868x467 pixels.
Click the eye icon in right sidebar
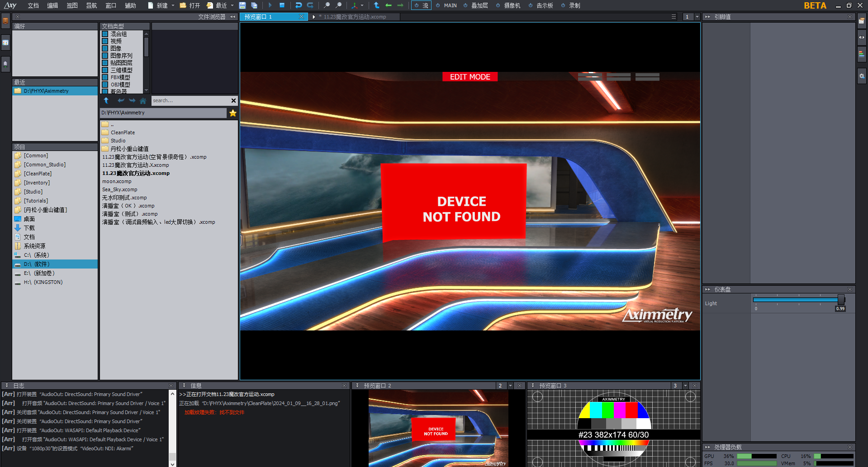862,38
